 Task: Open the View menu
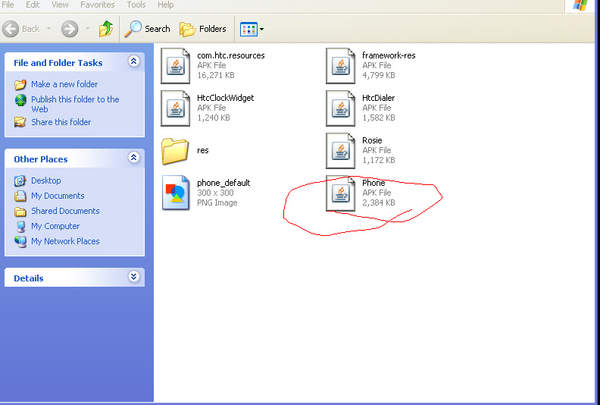click(60, 5)
